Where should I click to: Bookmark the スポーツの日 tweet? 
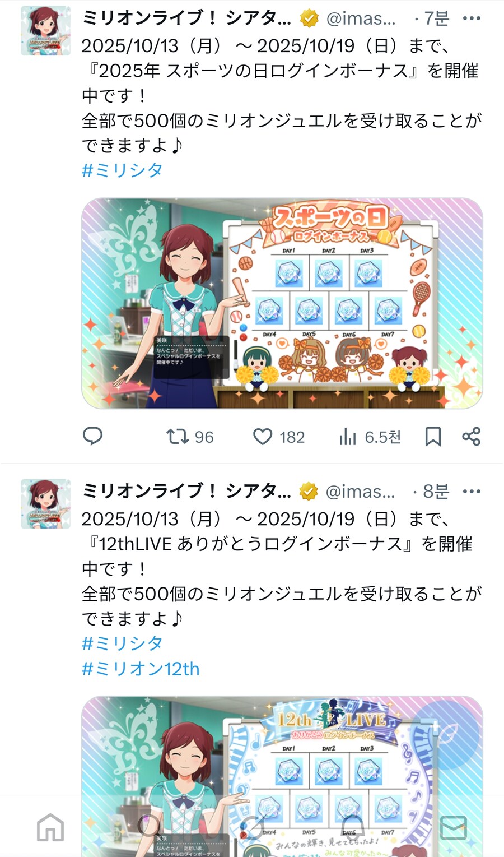pos(433,437)
